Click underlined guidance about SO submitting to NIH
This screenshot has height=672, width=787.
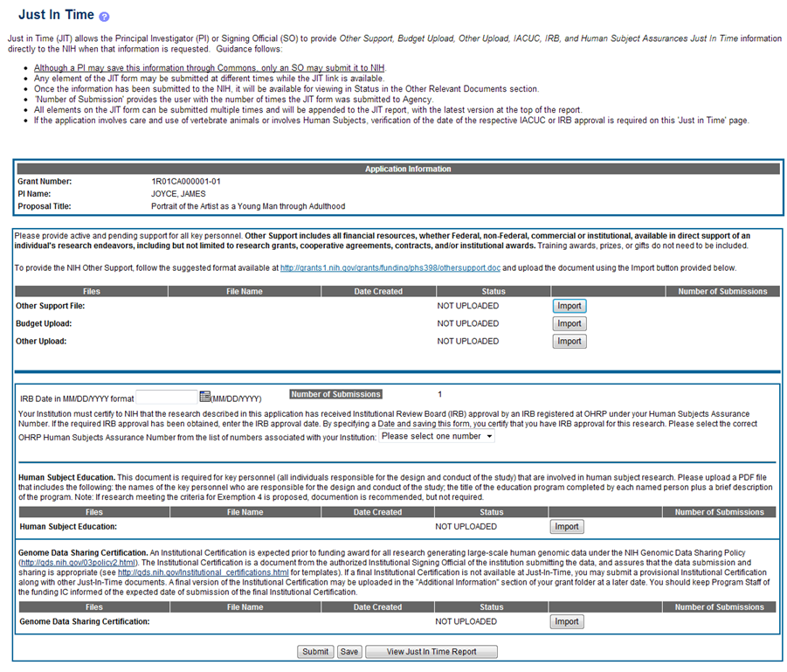pos(210,68)
